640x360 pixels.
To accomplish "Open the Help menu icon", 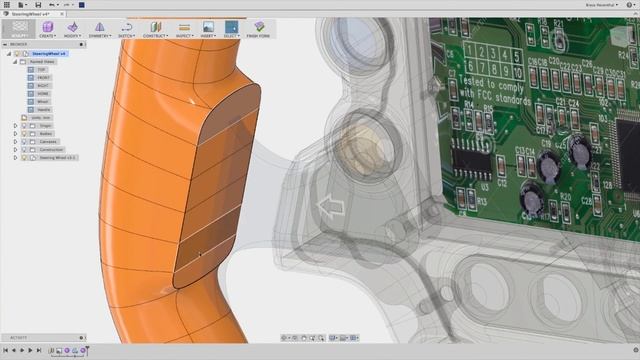I will coord(630,5).
